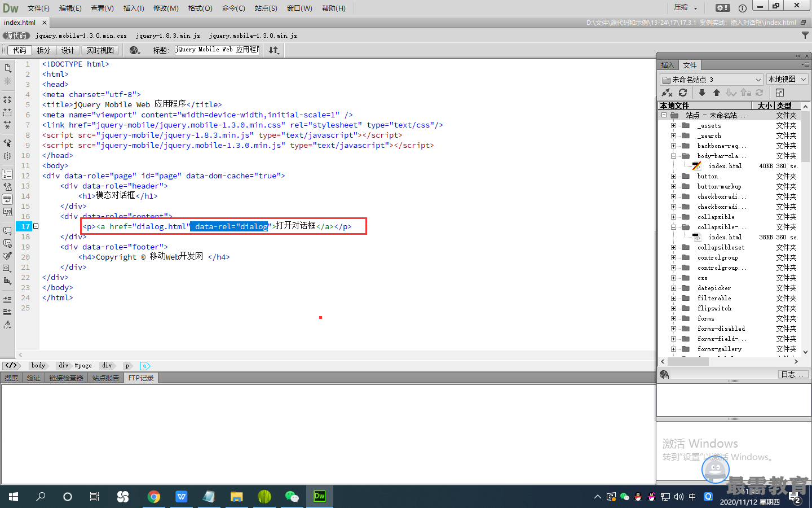Move or convert CSS icon
The width and height of the screenshot is (812, 508).
click(x=7, y=281)
